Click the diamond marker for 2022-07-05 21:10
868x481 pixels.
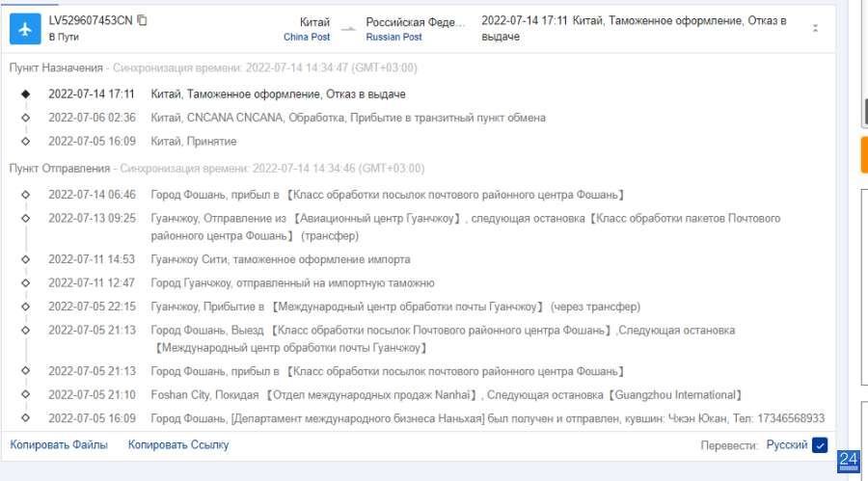click(25, 394)
